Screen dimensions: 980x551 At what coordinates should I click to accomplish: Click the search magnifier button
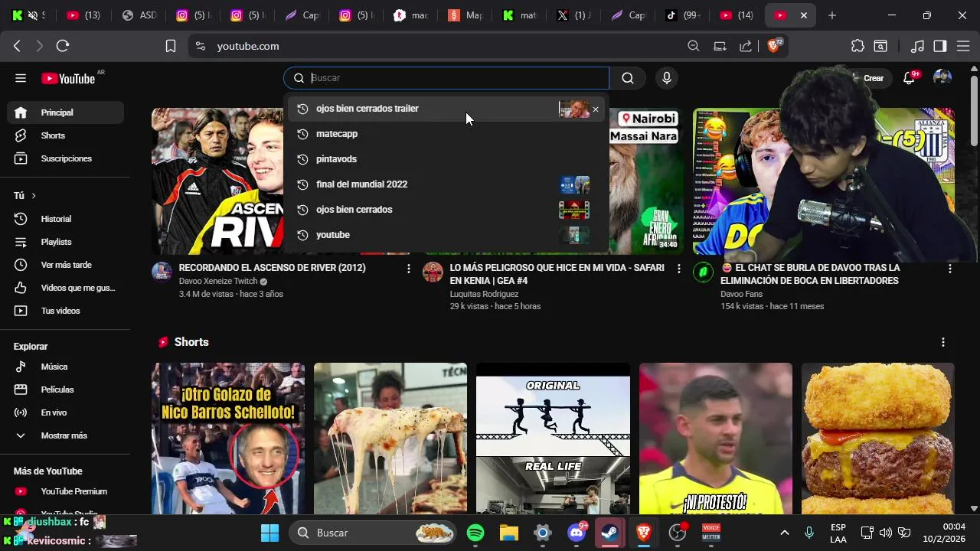click(x=628, y=77)
